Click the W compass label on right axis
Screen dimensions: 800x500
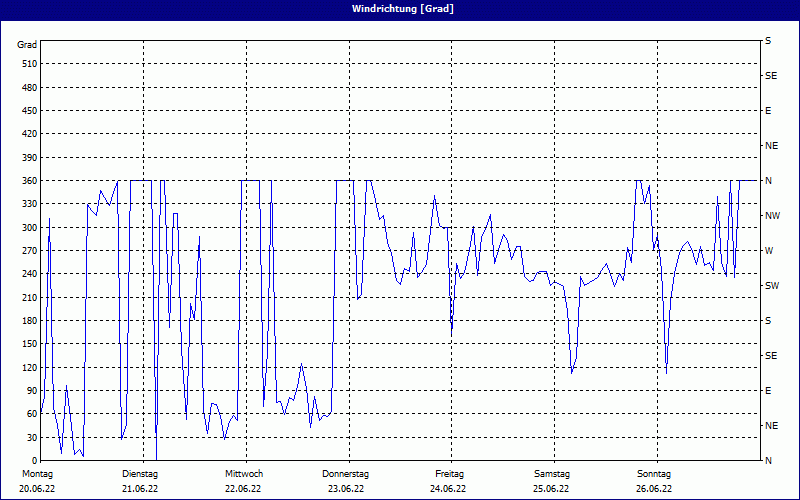coord(769,251)
